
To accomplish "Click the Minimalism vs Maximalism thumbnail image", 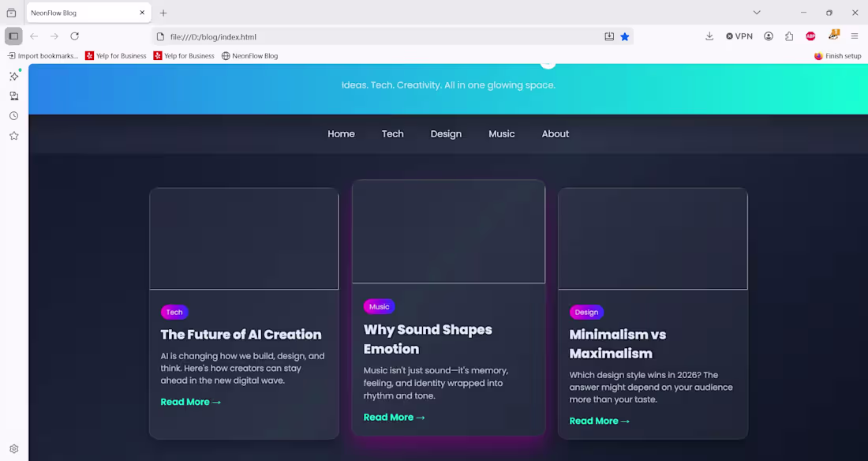I will pos(653,239).
